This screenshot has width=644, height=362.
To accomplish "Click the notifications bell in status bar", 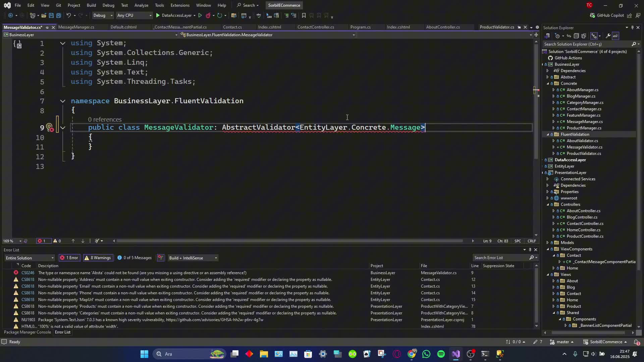I will pos(636,342).
